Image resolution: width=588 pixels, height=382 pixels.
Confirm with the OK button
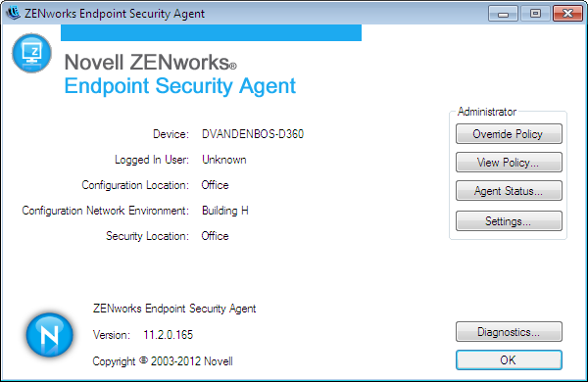point(509,359)
